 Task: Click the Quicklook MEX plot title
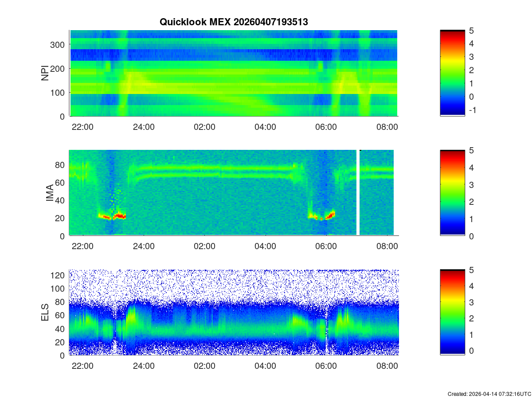point(234,22)
